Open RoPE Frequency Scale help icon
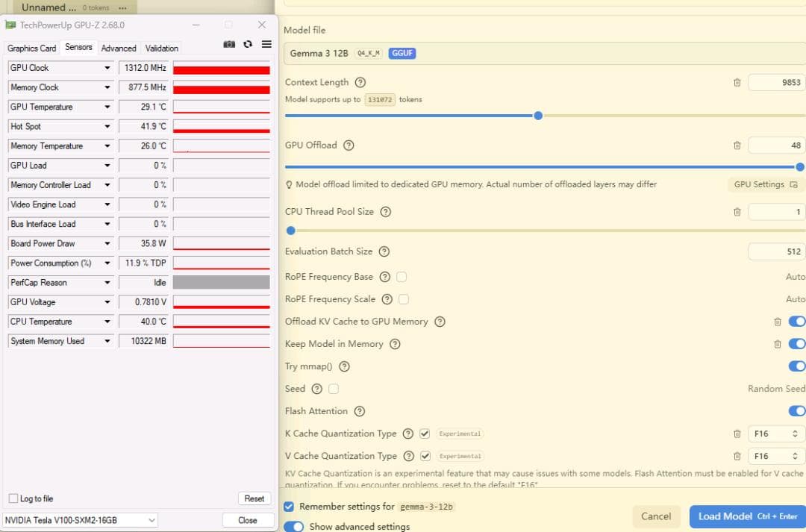806x532 pixels. tap(387, 299)
